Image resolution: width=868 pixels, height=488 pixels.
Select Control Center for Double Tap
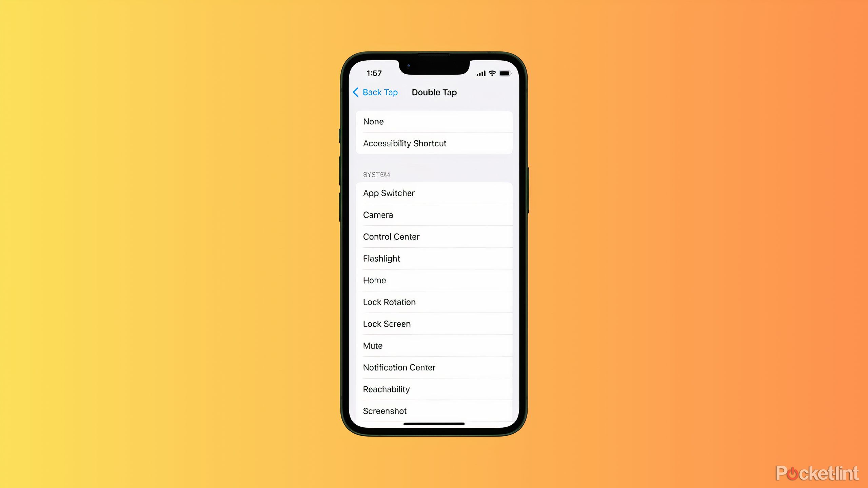tap(433, 237)
